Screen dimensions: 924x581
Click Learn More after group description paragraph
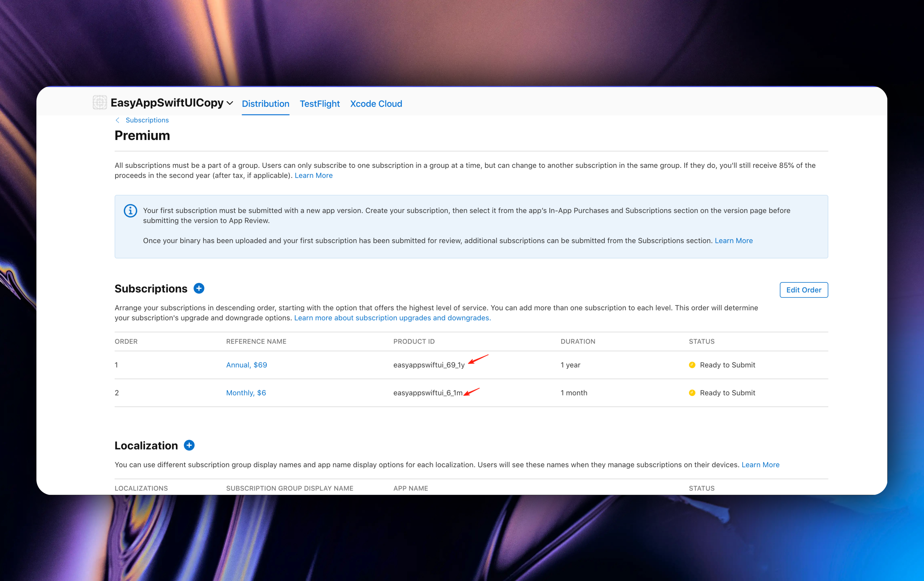pyautogui.click(x=313, y=175)
